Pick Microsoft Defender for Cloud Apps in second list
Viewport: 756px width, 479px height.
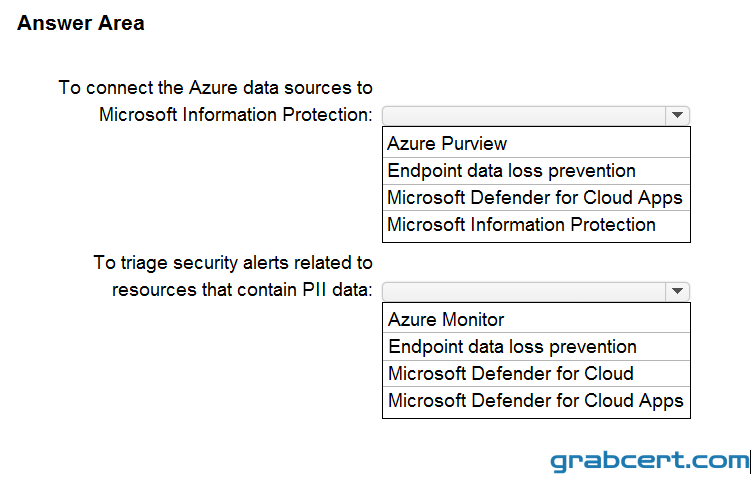pyautogui.click(x=536, y=401)
